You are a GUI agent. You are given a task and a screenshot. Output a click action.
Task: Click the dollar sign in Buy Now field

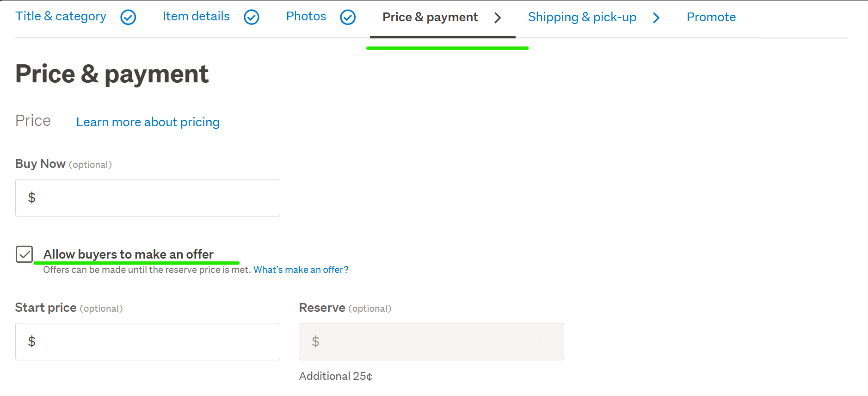(x=32, y=198)
